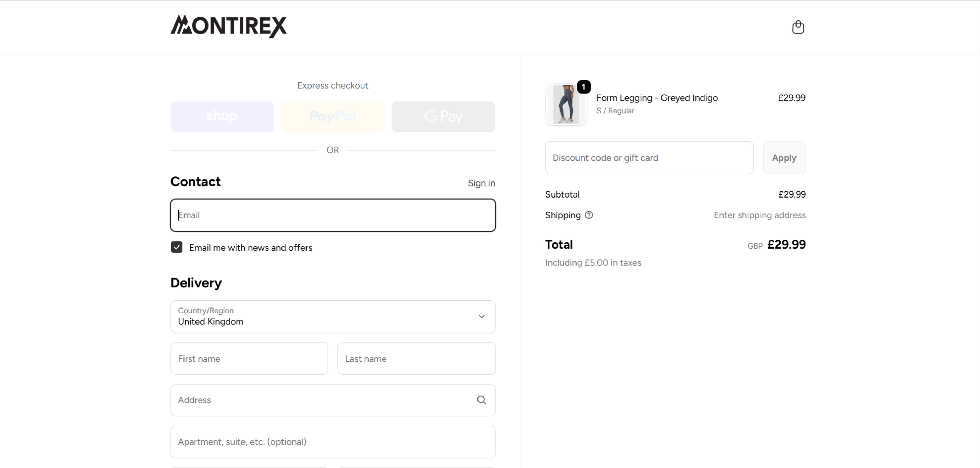
Task: Click the Country/Region chevron arrow
Action: pyautogui.click(x=481, y=317)
